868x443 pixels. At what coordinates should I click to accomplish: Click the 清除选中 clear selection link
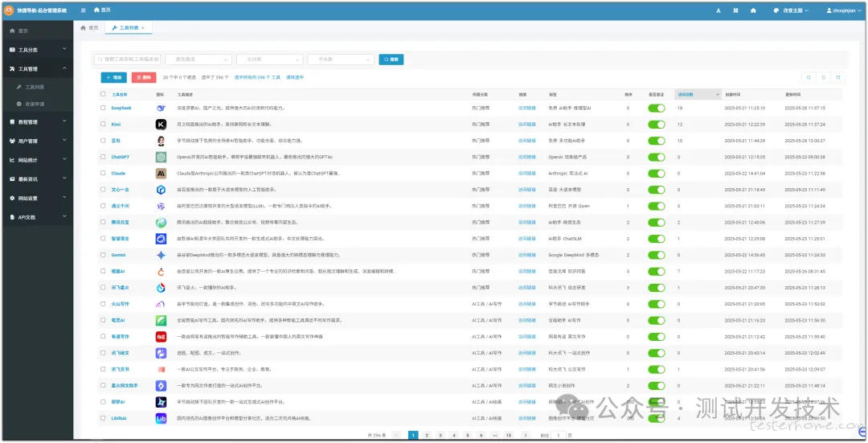point(294,77)
